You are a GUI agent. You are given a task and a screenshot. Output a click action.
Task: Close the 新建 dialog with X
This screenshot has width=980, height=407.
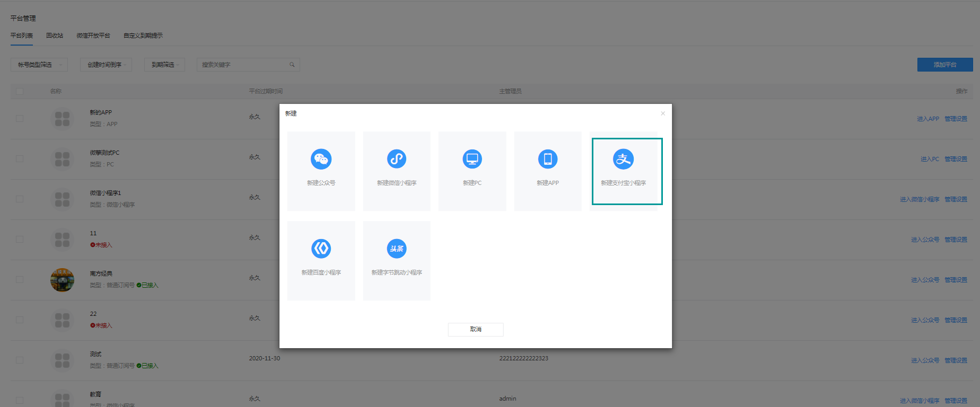663,113
